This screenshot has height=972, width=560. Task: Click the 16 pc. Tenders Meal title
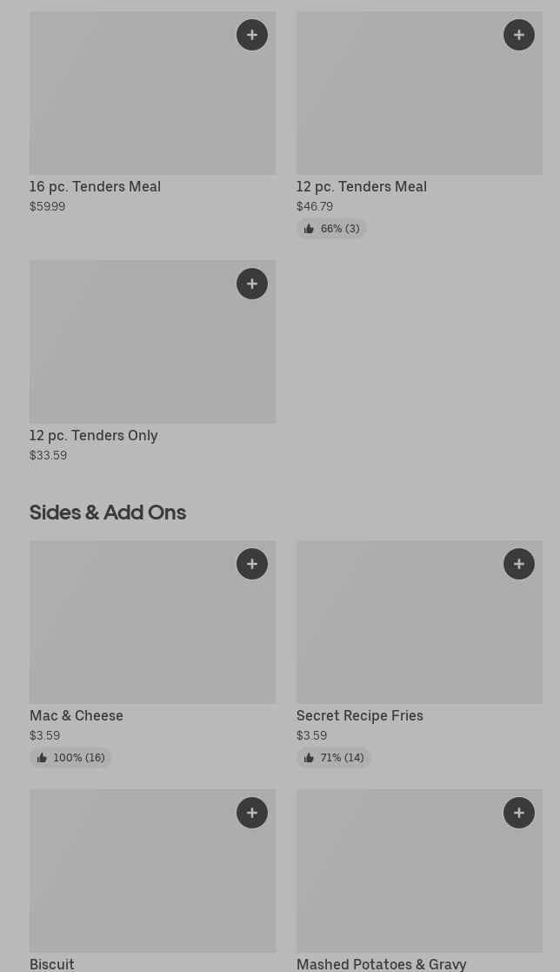(95, 186)
